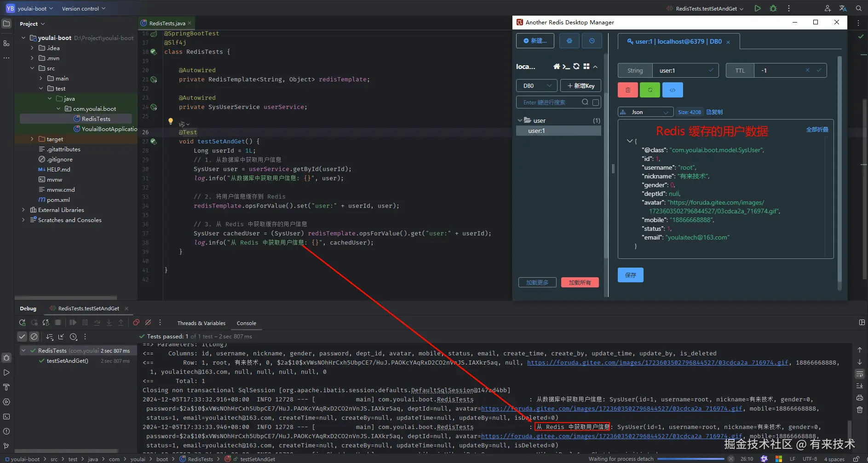Select user:1 localhost@6379 DB0 tab

(678, 41)
